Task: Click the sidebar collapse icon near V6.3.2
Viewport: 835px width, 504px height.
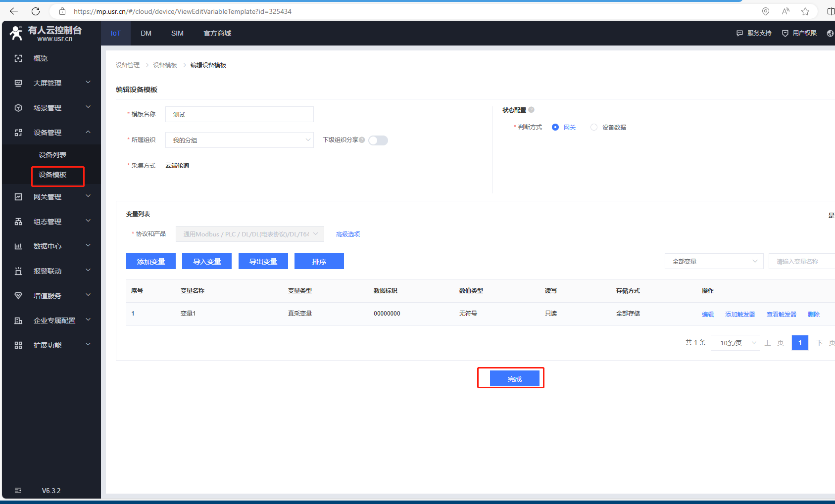Action: click(18, 491)
